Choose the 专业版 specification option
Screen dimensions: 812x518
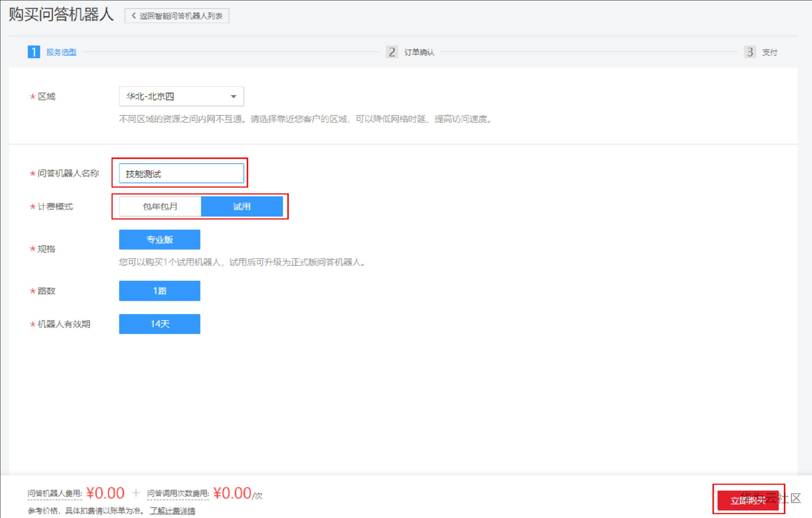(x=159, y=240)
